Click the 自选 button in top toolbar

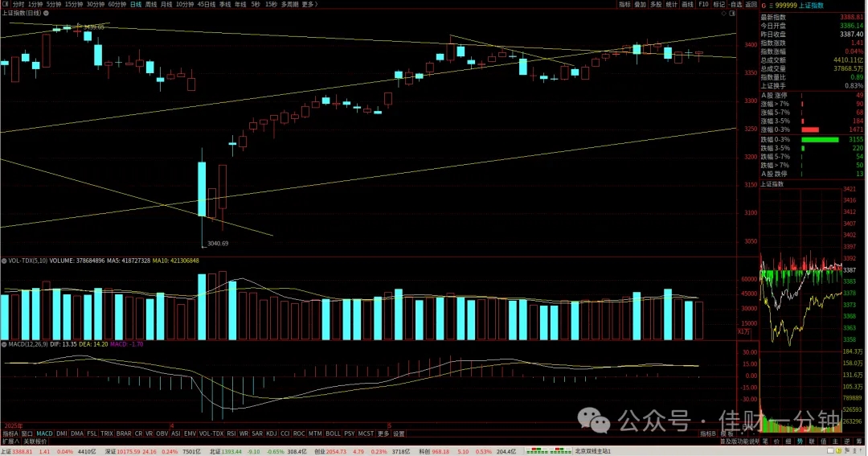(735, 4)
